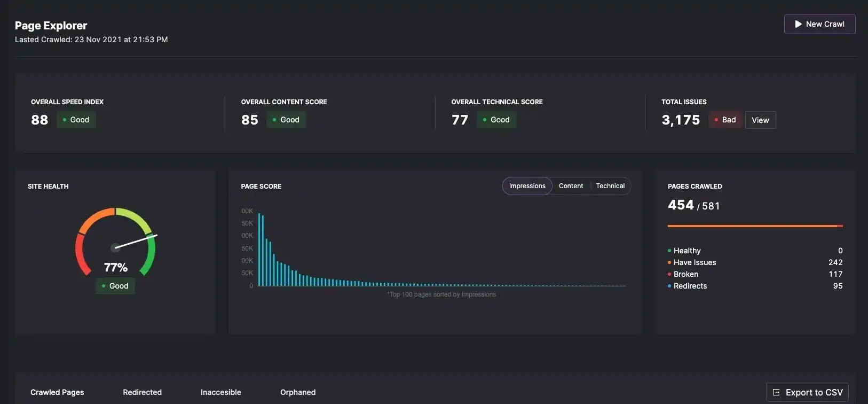This screenshot has width=868, height=404.
Task: Click the tallest bar in Page Score chart
Action: pos(259,250)
